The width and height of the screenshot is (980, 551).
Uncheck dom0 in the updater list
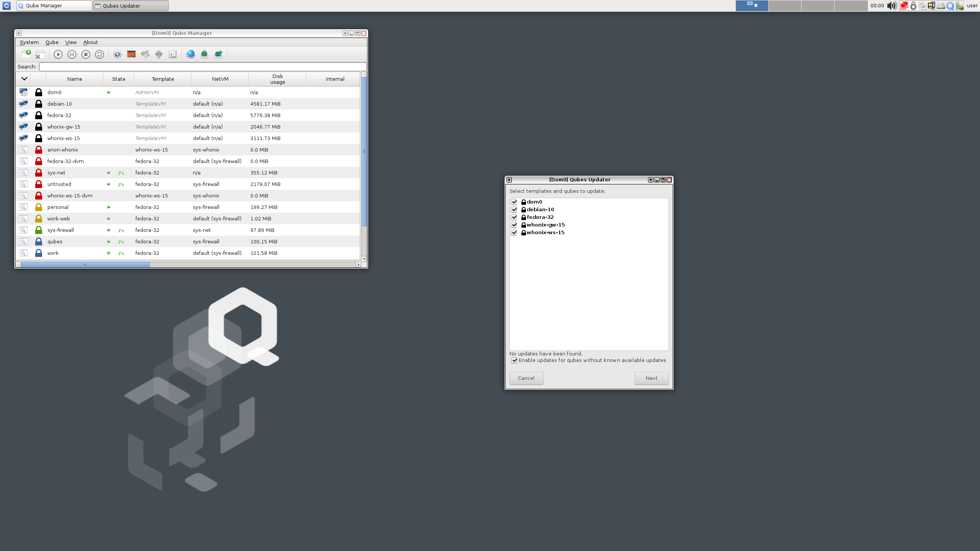tap(514, 202)
